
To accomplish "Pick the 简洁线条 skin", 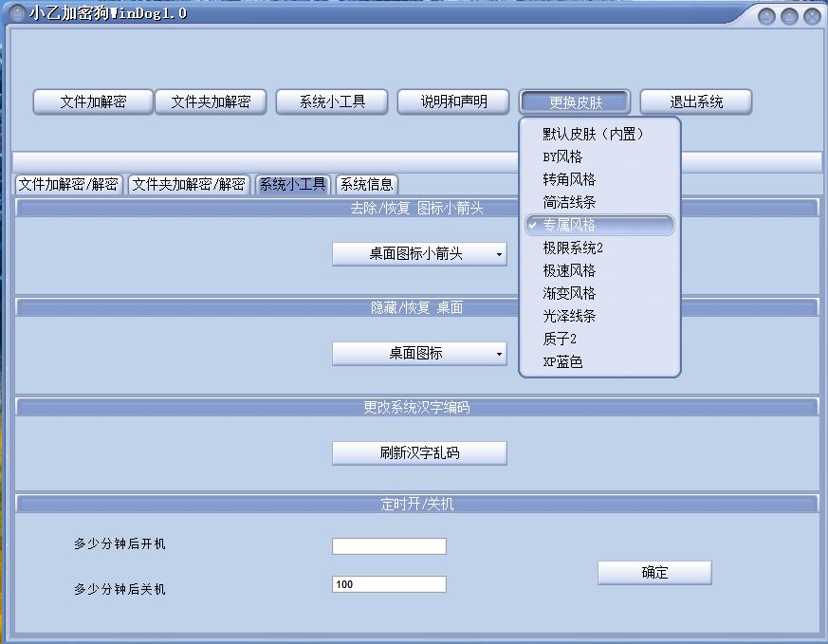I will click(599, 202).
